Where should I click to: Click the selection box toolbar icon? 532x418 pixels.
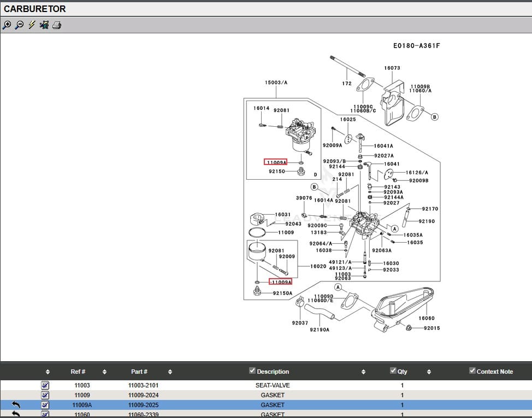click(44, 25)
